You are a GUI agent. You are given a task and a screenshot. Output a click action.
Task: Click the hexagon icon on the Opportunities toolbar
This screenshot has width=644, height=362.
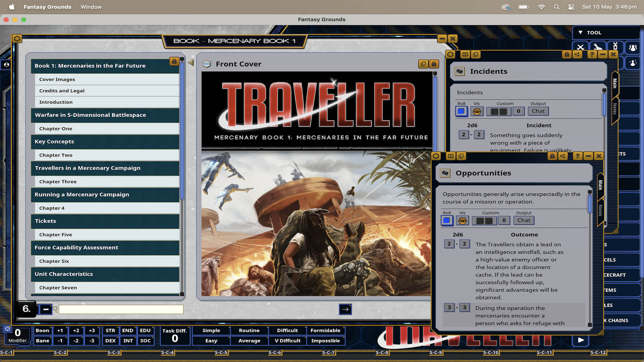(x=436, y=156)
